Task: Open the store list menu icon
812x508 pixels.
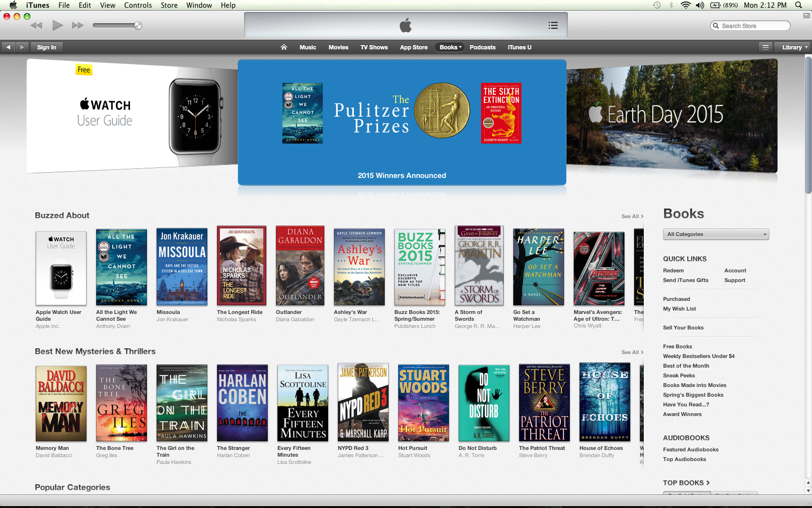Action: click(x=765, y=47)
